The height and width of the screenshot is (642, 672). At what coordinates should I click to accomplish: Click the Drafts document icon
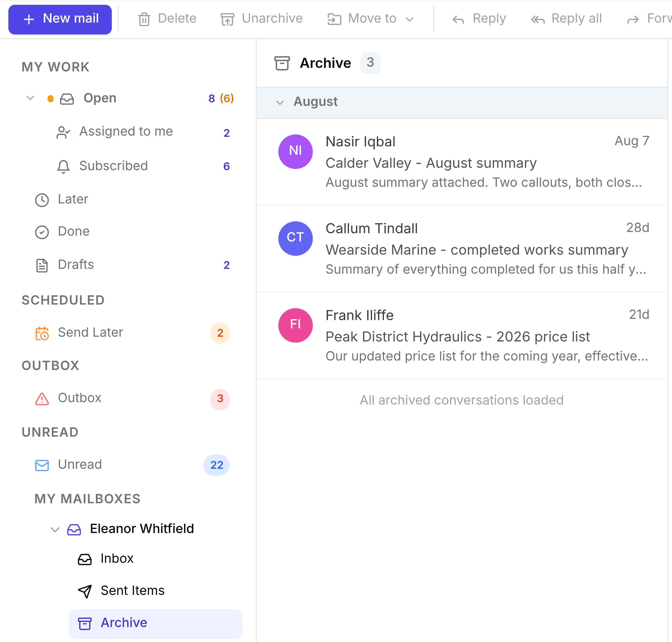(42, 265)
